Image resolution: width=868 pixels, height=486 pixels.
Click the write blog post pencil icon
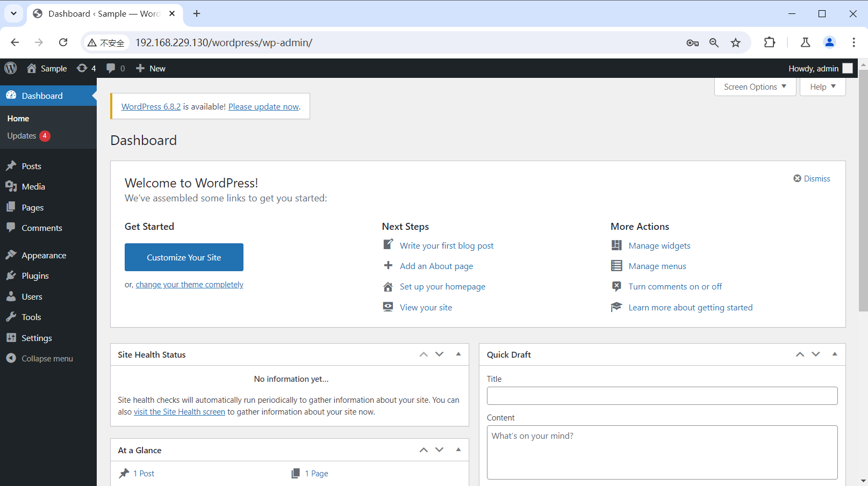coord(388,245)
